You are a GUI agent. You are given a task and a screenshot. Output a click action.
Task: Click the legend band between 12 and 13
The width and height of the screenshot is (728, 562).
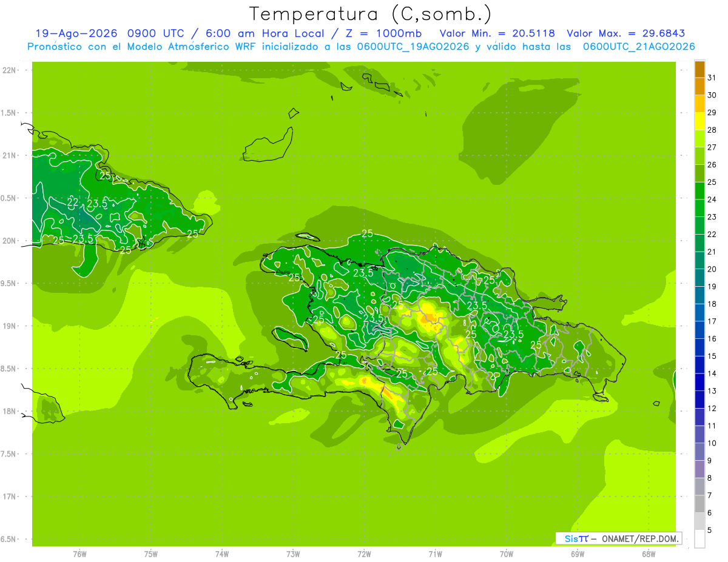699,400
